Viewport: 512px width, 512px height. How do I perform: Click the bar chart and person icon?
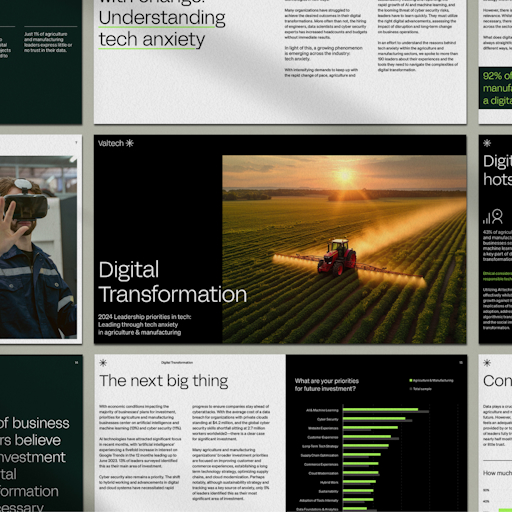[493, 216]
